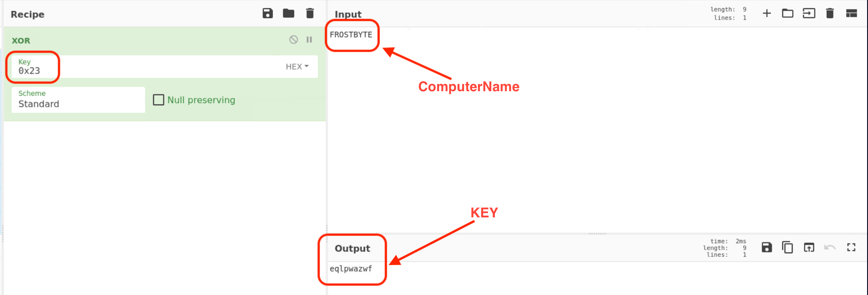This screenshot has height=295, width=868.
Task: Clear the input and output with trash icon
Action: (x=830, y=13)
